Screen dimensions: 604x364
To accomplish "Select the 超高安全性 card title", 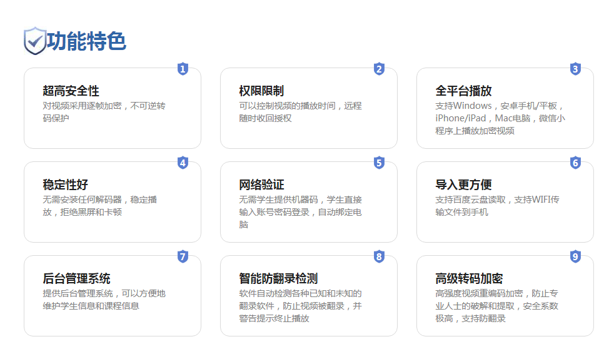I will pos(71,91).
